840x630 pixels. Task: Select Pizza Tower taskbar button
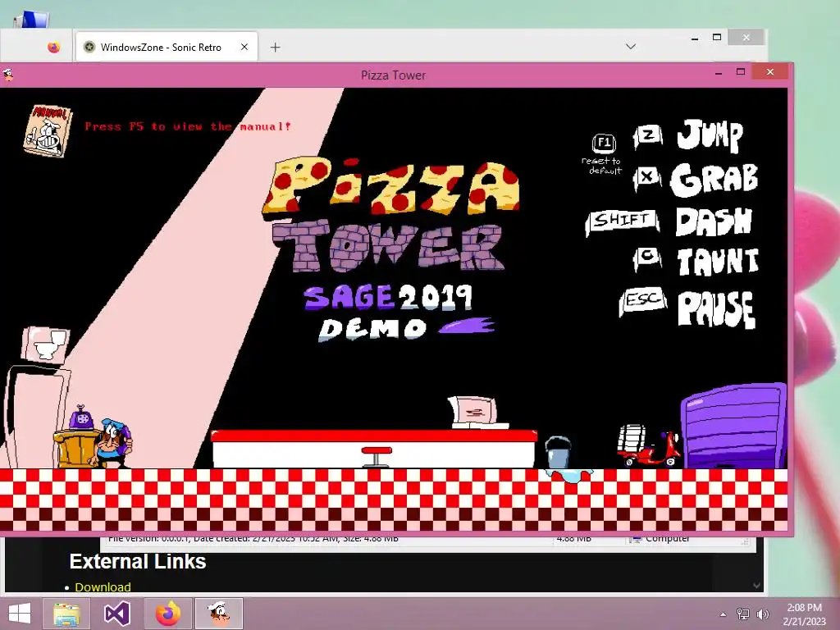tap(219, 614)
